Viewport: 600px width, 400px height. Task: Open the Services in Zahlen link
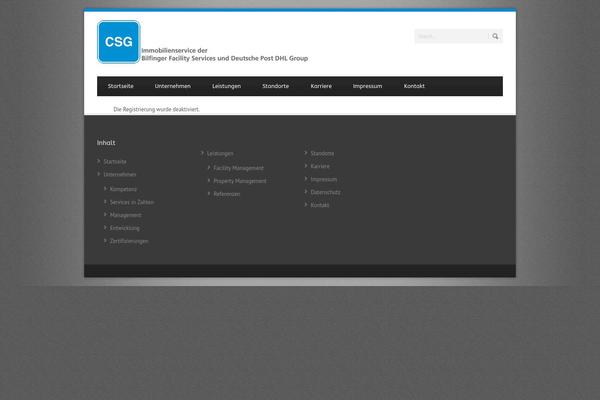(x=132, y=202)
